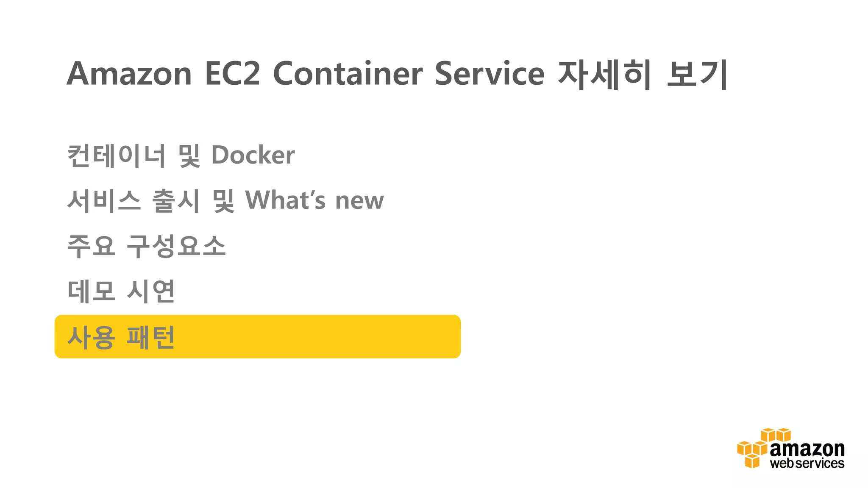This screenshot has height=488, width=868.
Task: Click the word "Container" in the title
Action: pyautogui.click(x=348, y=73)
